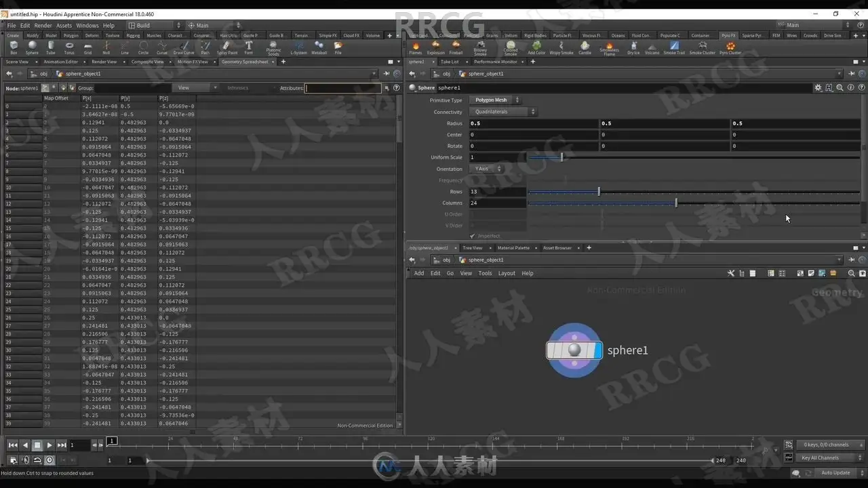Open the spreadsheet View dropdown
The width and height of the screenshot is (868, 488).
click(x=195, y=87)
